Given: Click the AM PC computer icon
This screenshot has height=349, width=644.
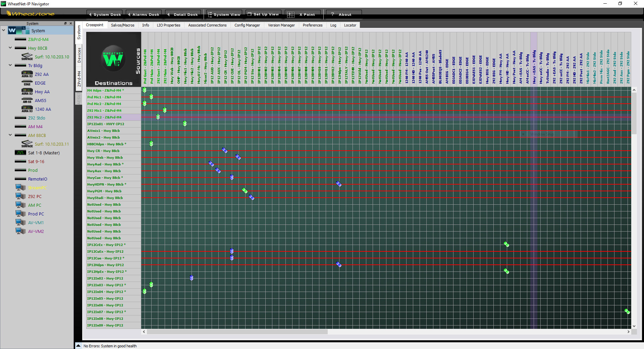Looking at the screenshot, I should point(20,205).
